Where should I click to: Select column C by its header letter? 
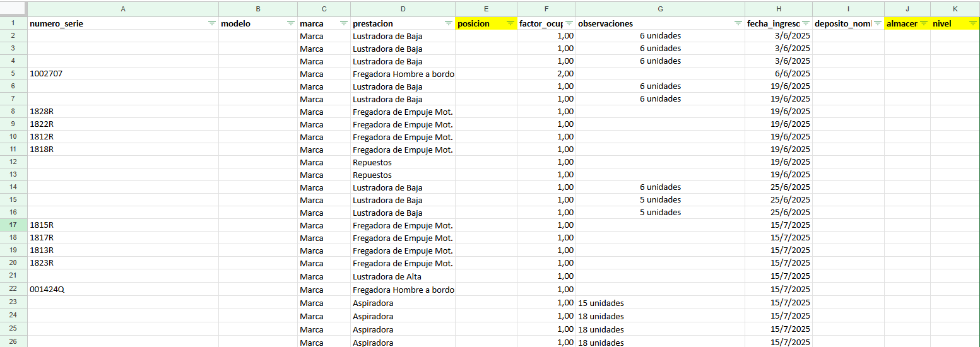pyautogui.click(x=324, y=9)
